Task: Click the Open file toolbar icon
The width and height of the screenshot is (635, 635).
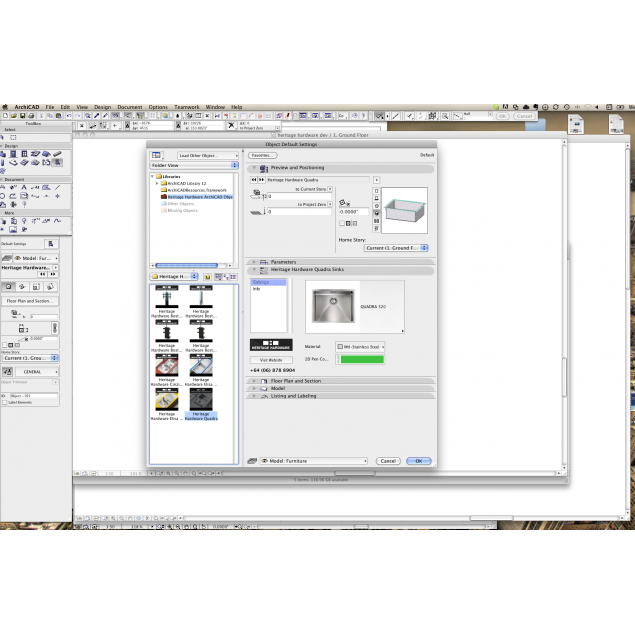Action: tap(14, 116)
